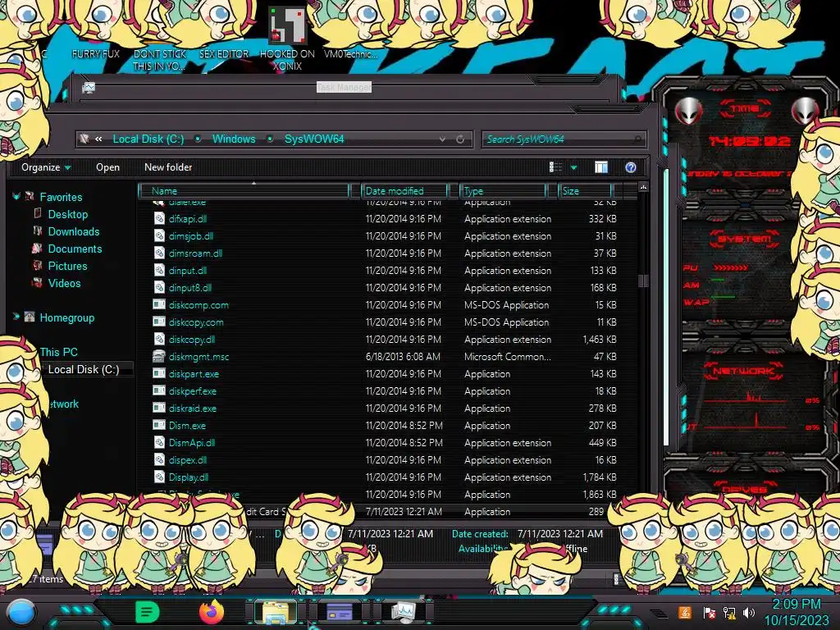This screenshot has width=840, height=630.
Task: Click the Downloads icon in Favorites
Action: pos(38,231)
